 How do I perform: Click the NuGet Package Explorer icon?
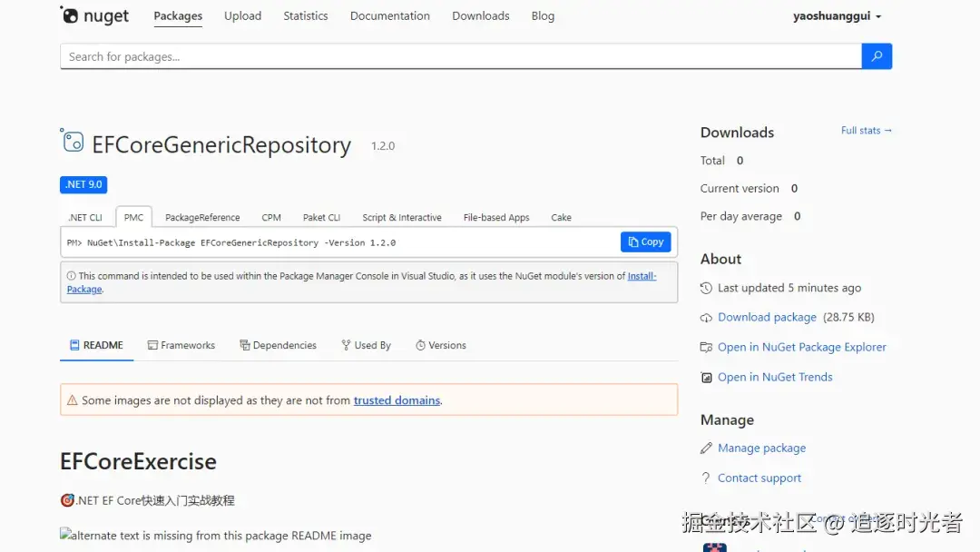(706, 348)
